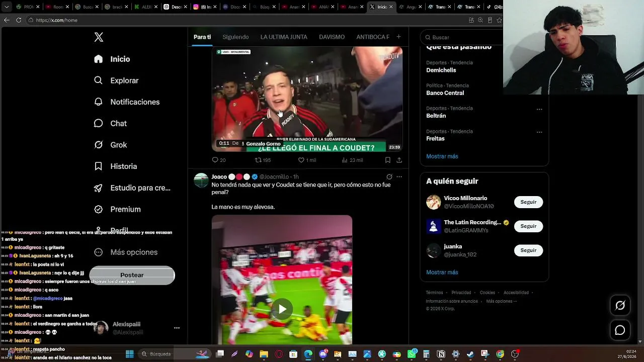Open Más opciones in the sidebar

pyautogui.click(x=126, y=252)
